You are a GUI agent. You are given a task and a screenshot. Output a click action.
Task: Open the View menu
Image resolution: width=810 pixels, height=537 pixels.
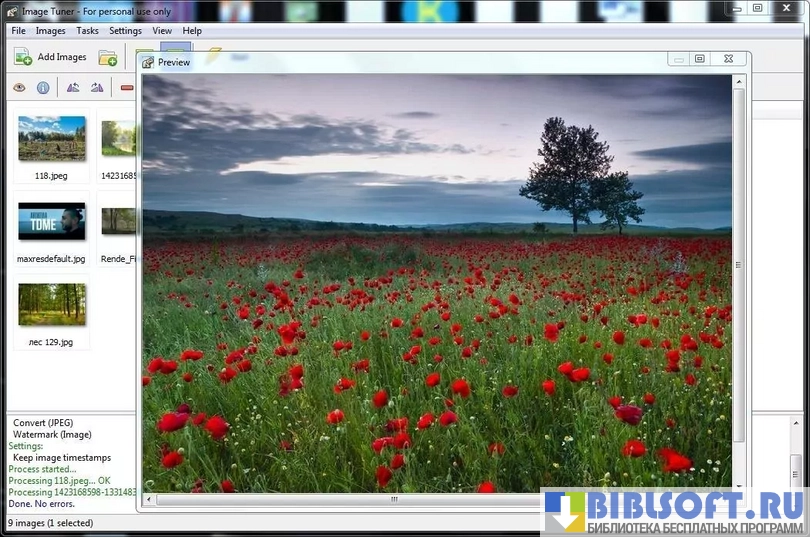click(x=162, y=31)
